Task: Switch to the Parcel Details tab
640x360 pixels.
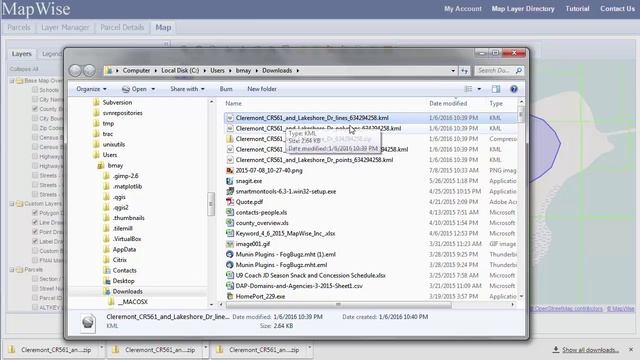Action: (122, 27)
